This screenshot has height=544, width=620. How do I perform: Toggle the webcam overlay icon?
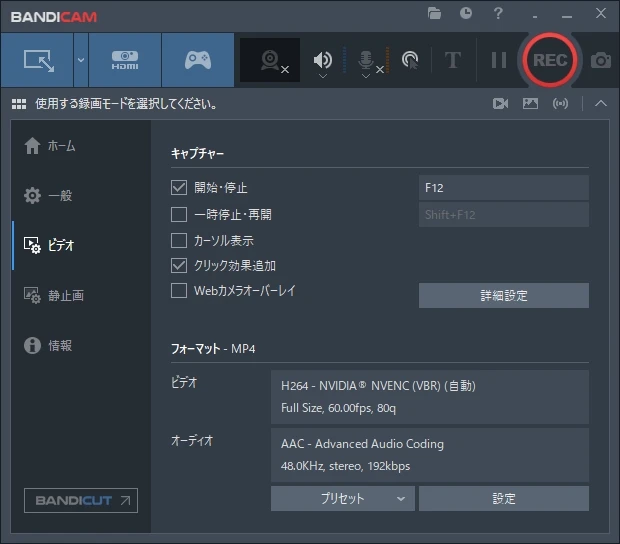270,60
